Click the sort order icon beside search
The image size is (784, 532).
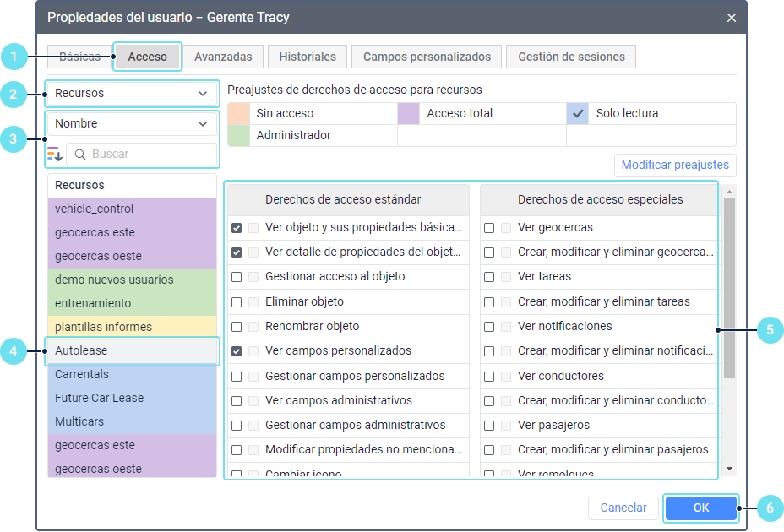55,154
